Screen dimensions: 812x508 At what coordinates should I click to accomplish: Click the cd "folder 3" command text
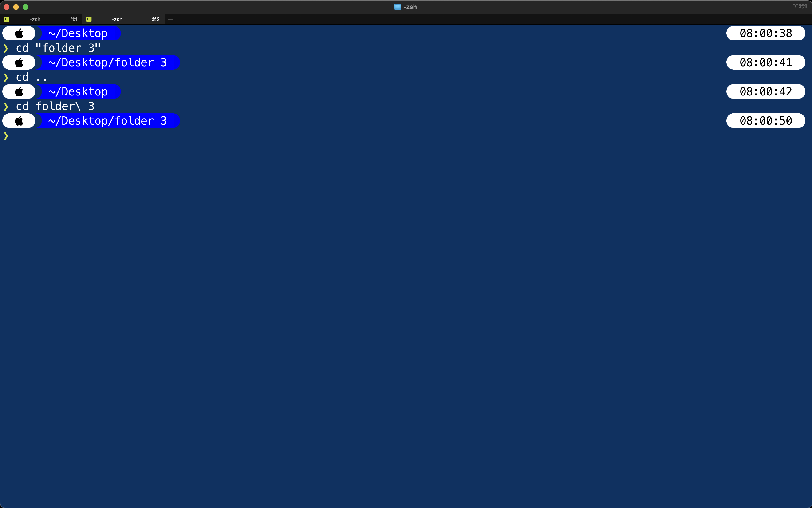point(59,48)
